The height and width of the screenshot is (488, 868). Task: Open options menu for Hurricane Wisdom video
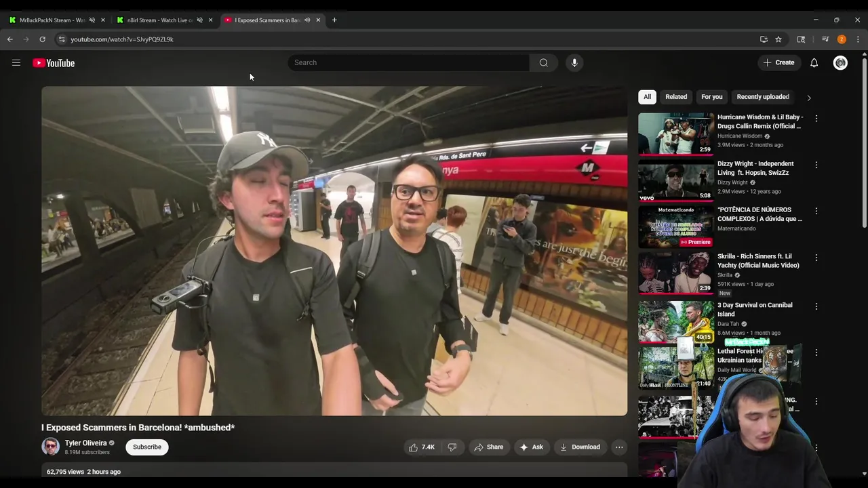(x=816, y=119)
